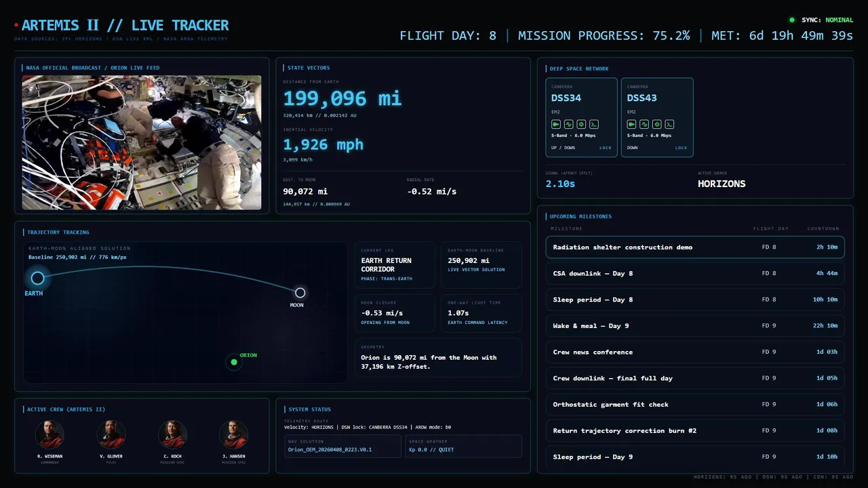The width and height of the screenshot is (868, 488).
Task: Click the LOCK label on DSS43 card
Action: [681, 148]
